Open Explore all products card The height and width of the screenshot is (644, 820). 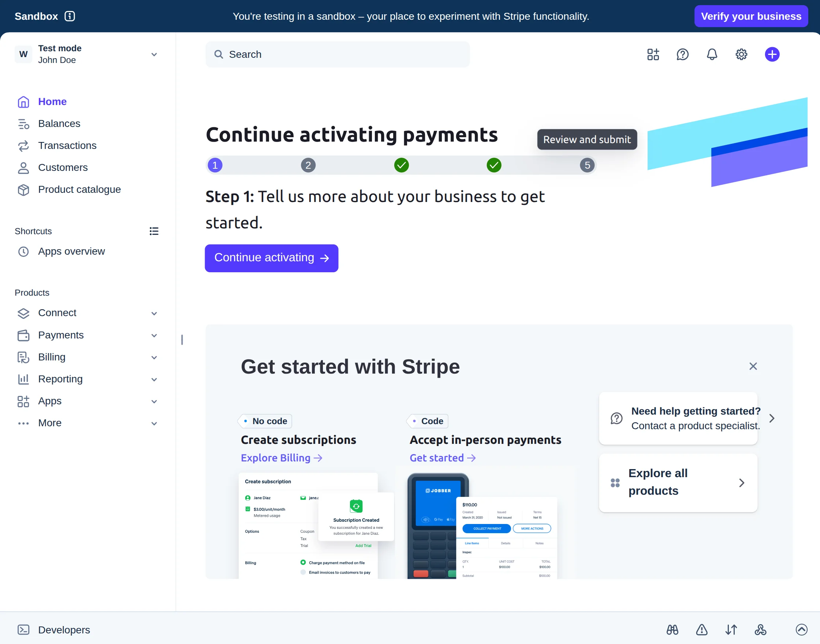pos(678,482)
